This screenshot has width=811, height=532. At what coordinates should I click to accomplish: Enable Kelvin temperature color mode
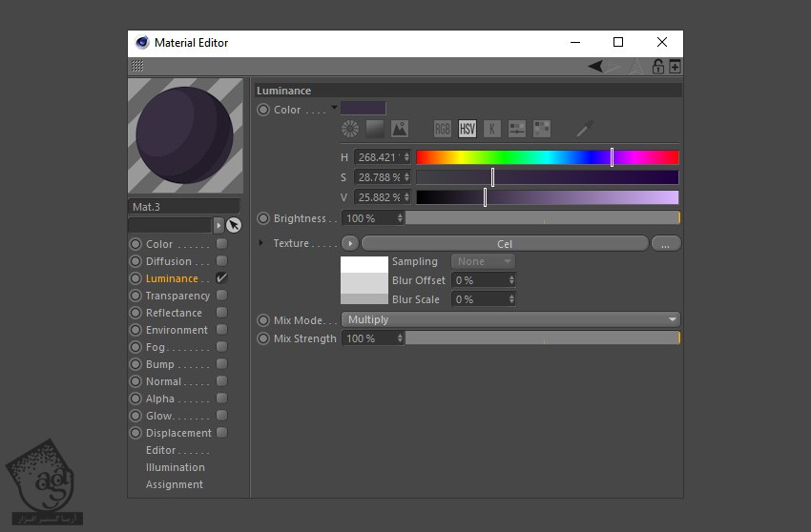click(491, 129)
